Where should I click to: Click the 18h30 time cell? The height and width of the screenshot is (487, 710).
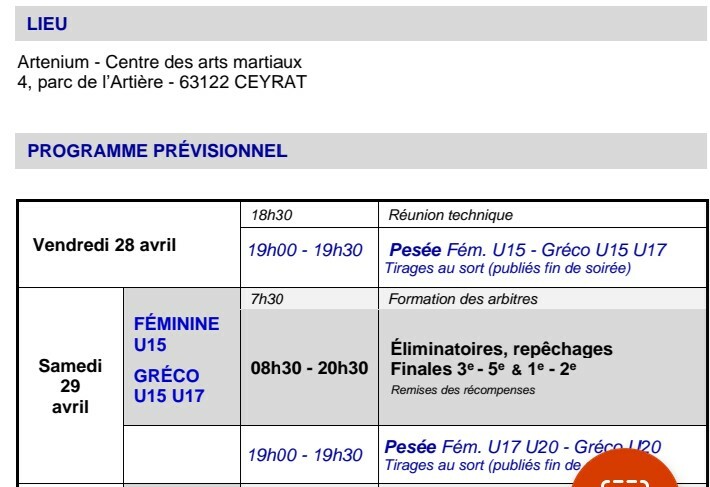(271, 215)
